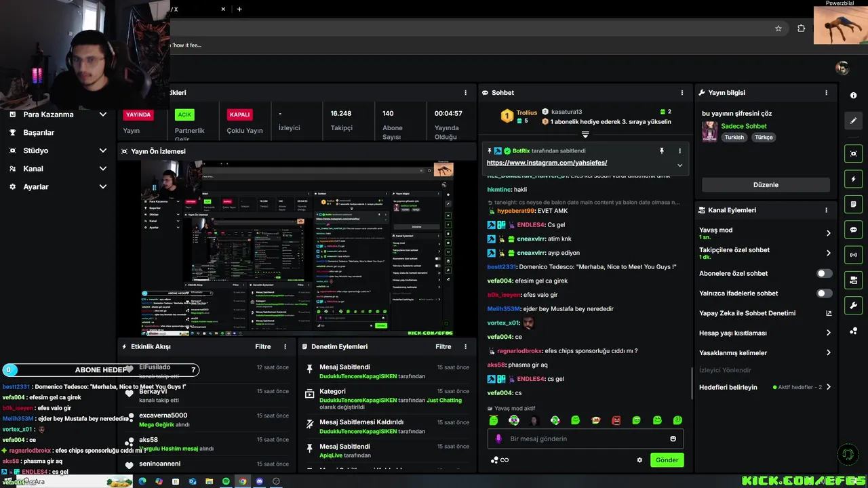Bookmark this page with the browser star icon
Image resolution: width=868 pixels, height=488 pixels.
(778, 28)
